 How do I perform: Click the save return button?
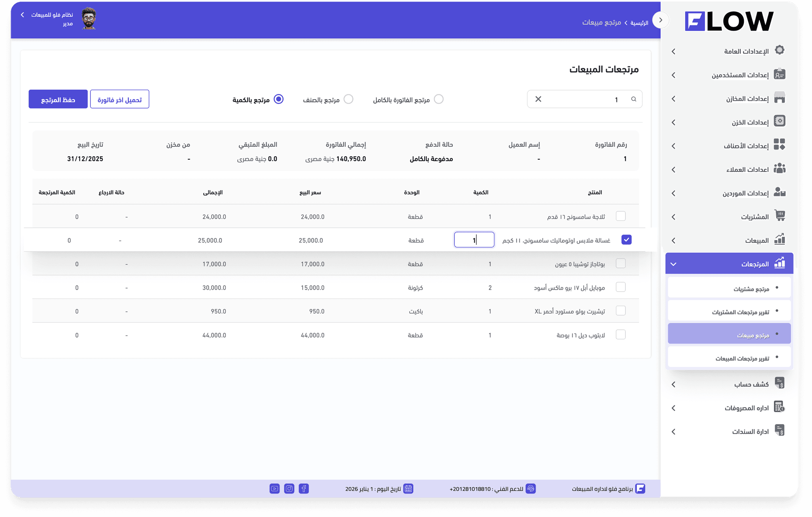[58, 99]
